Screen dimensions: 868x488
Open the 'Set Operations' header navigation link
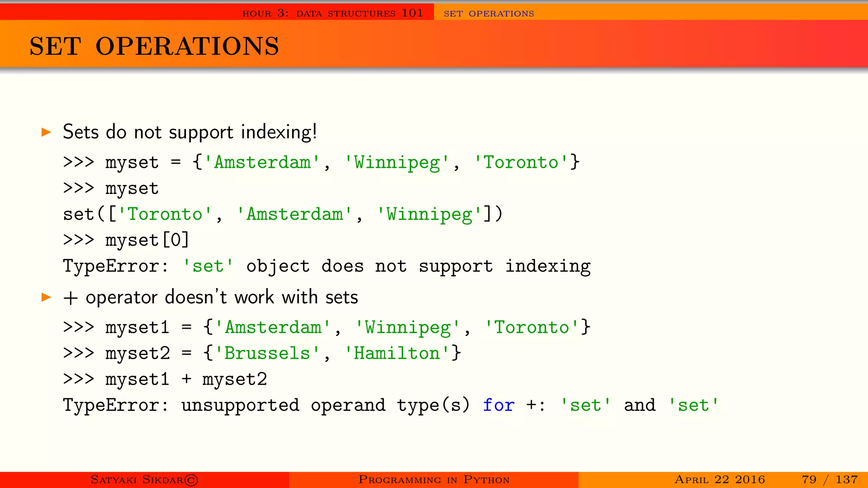(489, 14)
